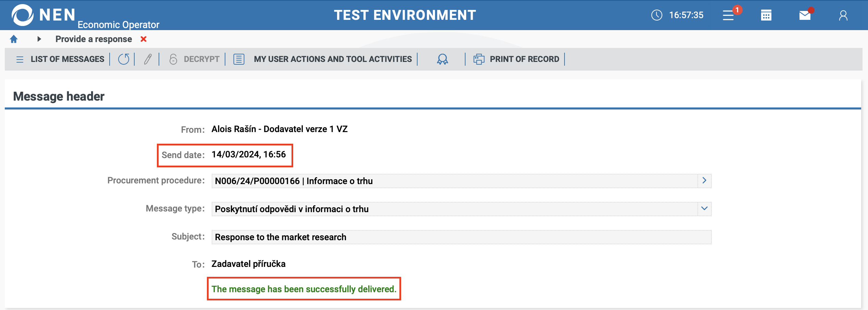Click the refresh circular arrow icon
Viewport: 868px width, 310px height.
tap(124, 59)
